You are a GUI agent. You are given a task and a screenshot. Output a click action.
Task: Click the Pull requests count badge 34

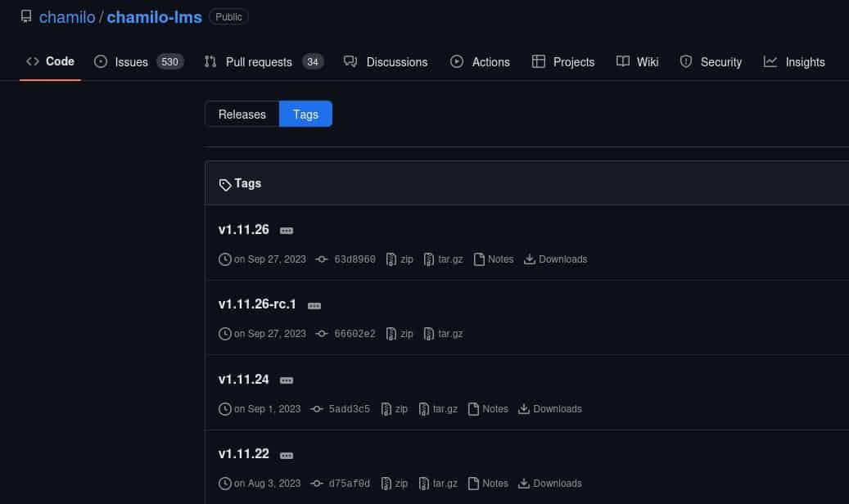[313, 61]
